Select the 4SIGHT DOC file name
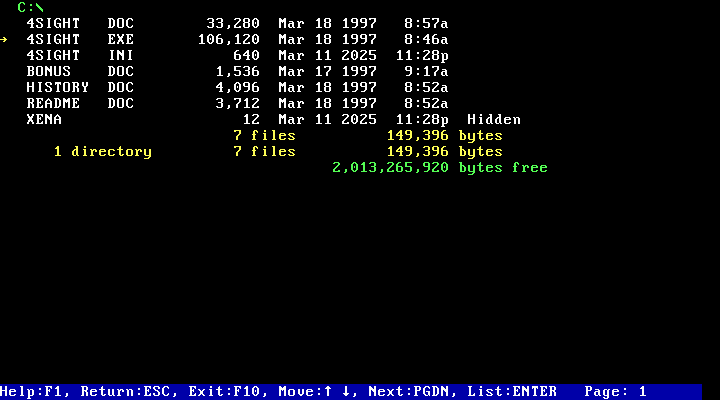720x400 pixels. (80, 23)
